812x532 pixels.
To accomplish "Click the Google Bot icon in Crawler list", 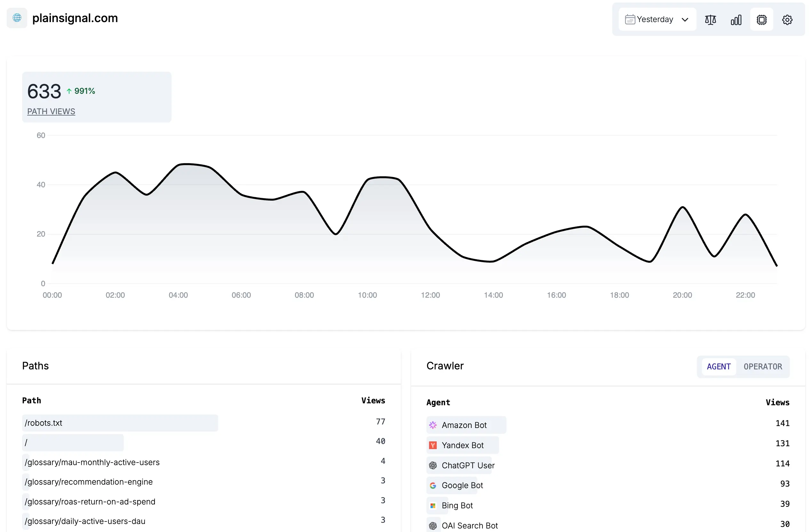I will pyautogui.click(x=433, y=485).
